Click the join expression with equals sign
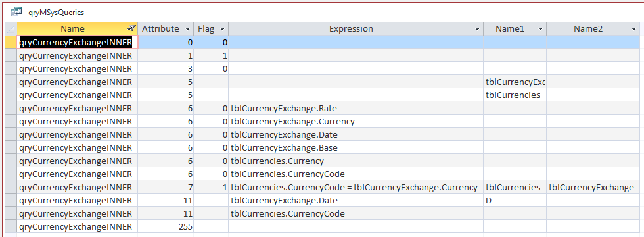The width and height of the screenshot is (644, 237). pyautogui.click(x=356, y=187)
